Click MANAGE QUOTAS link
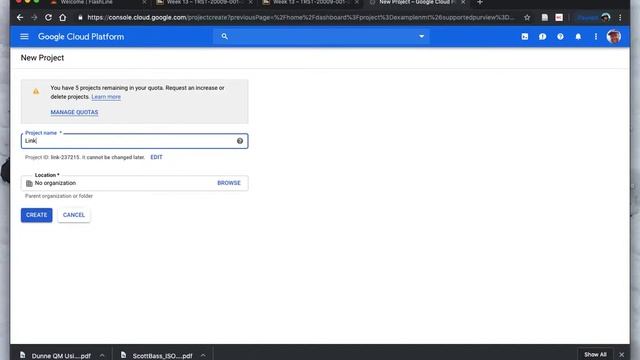This screenshot has width=640, height=360. tap(74, 112)
